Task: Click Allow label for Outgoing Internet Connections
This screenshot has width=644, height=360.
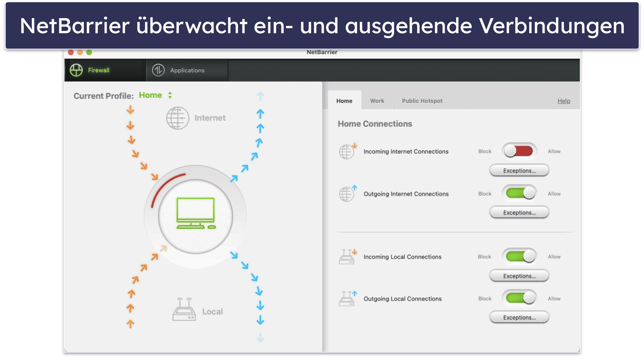Action: click(x=554, y=194)
